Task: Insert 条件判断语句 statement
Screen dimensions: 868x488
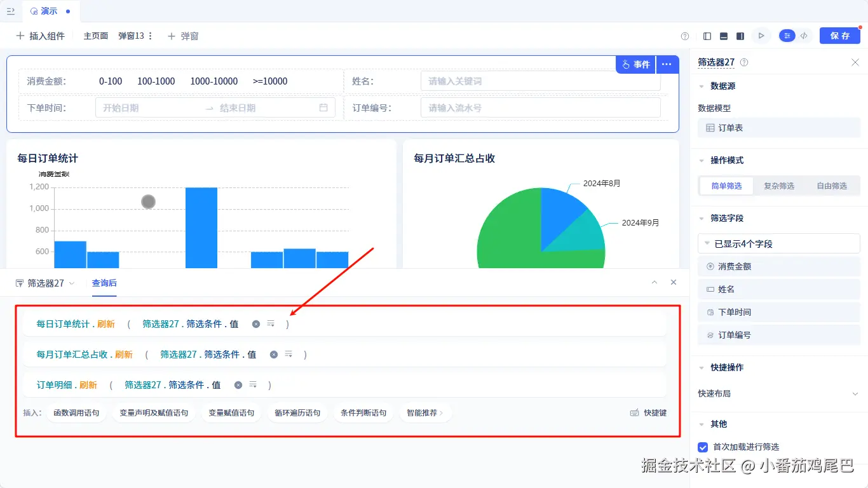Action: pos(363,413)
